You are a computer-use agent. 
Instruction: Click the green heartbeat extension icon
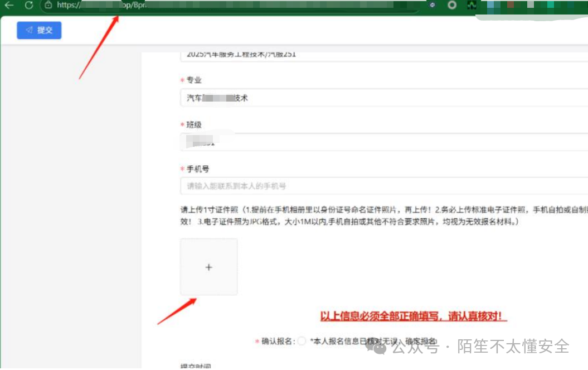tap(472, 5)
